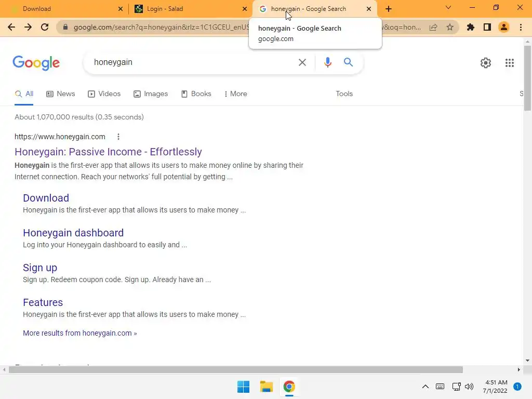
Task: View site security lock info
Action: coord(65,27)
